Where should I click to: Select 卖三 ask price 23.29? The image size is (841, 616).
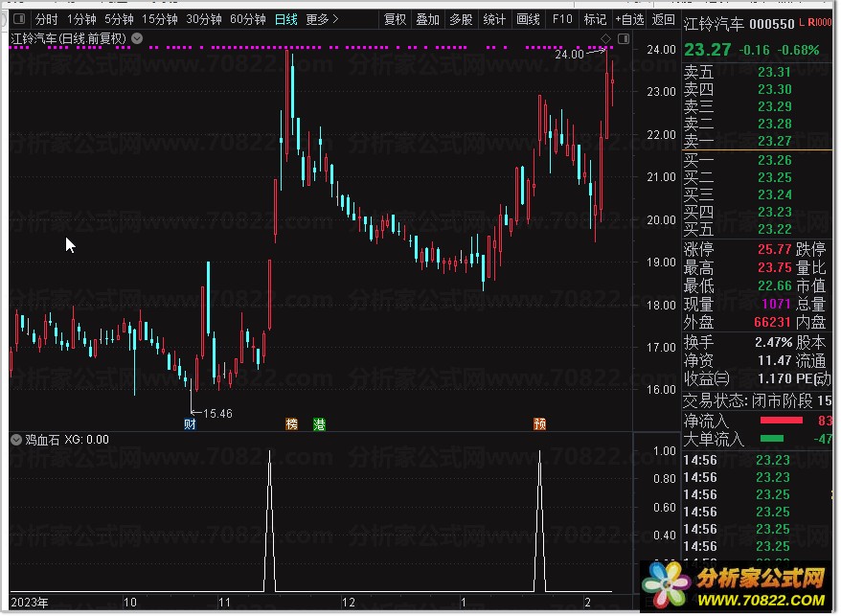pos(775,106)
